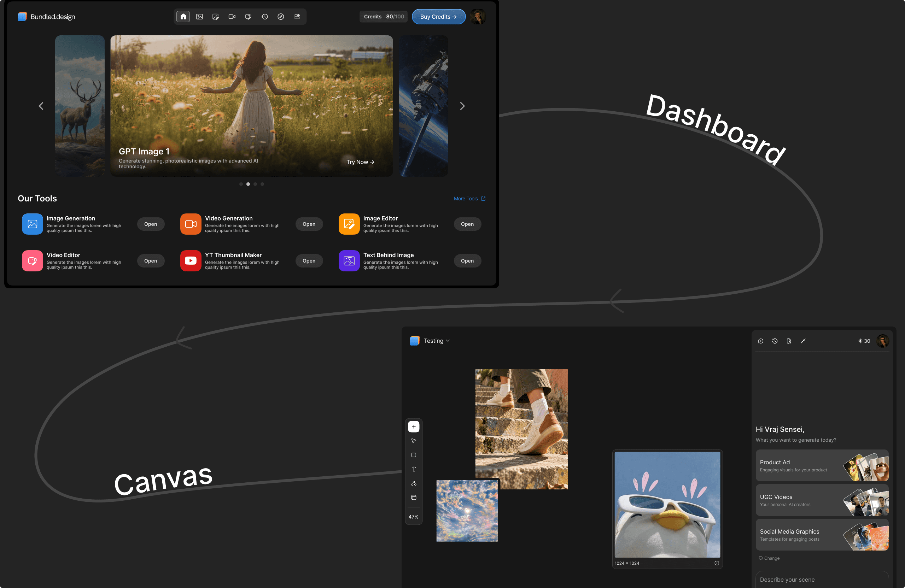
Task: Open the Home tab in the top nav
Action: click(183, 17)
